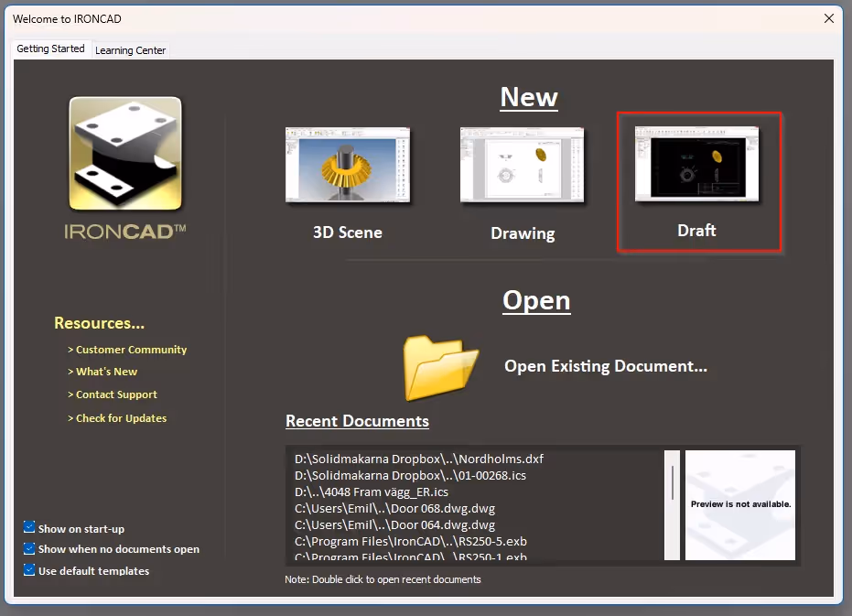The image size is (852, 616).
Task: Open the Customer Community link
Action: click(x=129, y=349)
